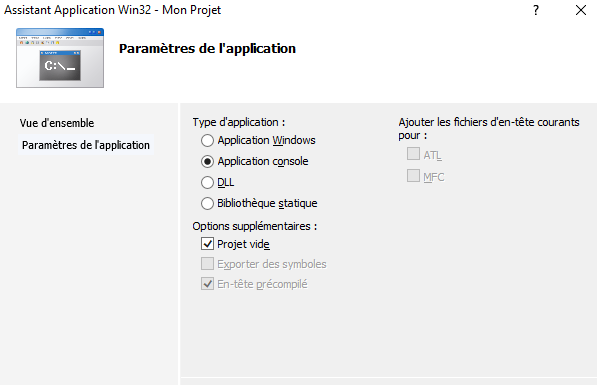Select Paramètres de l'application in the sidebar
597x385 pixels.
86,145
